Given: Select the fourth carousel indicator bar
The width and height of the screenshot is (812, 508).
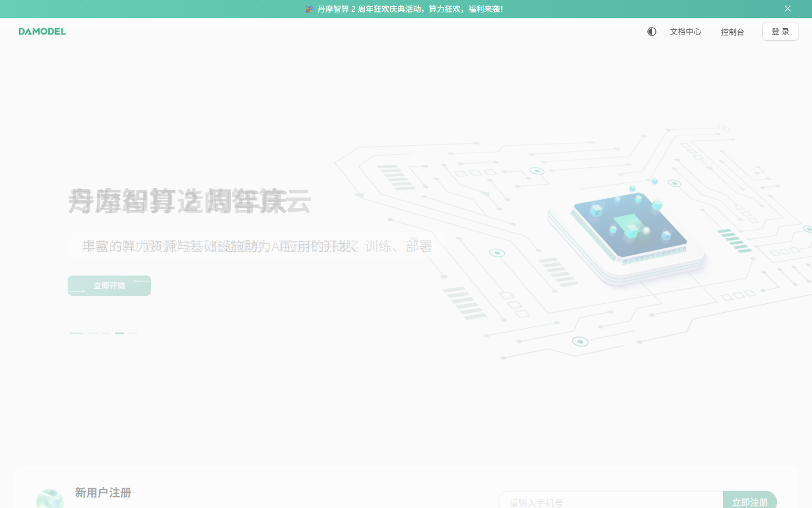Looking at the screenshot, I should coord(120,333).
